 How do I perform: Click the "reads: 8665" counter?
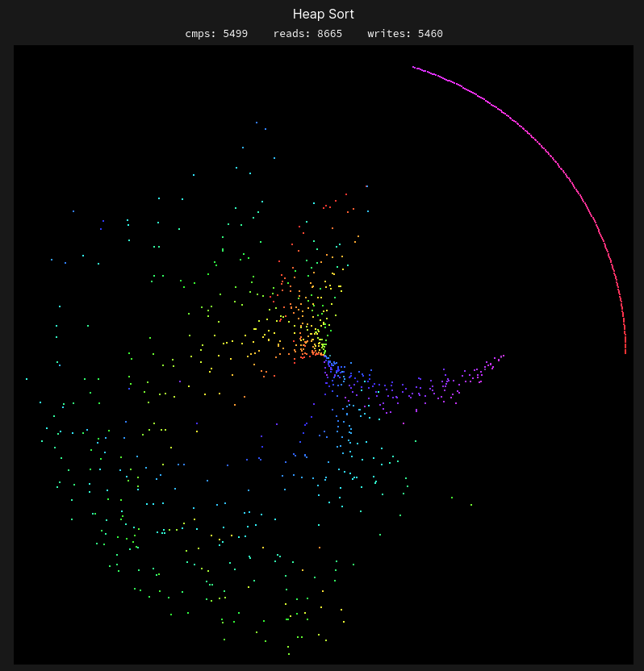pyautogui.click(x=307, y=34)
